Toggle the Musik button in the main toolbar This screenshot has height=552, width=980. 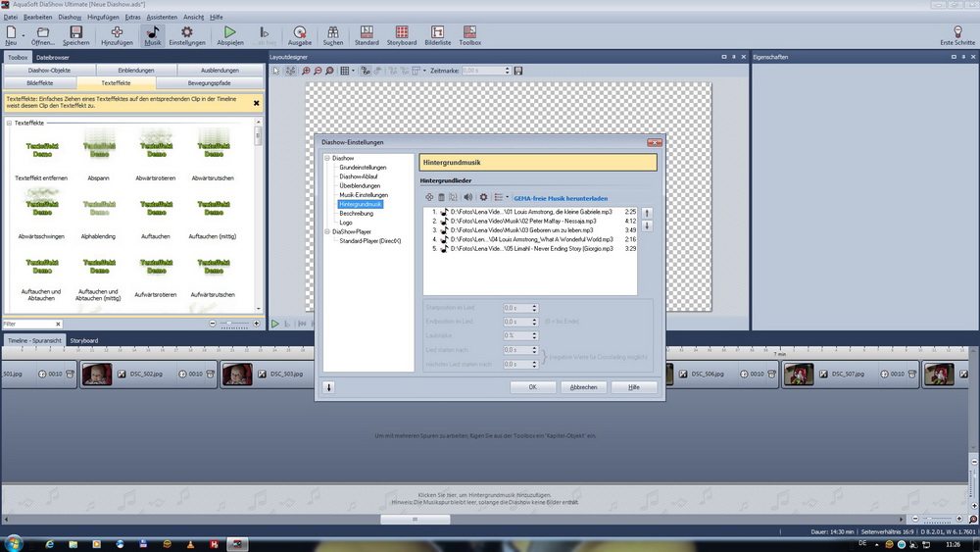[152, 36]
